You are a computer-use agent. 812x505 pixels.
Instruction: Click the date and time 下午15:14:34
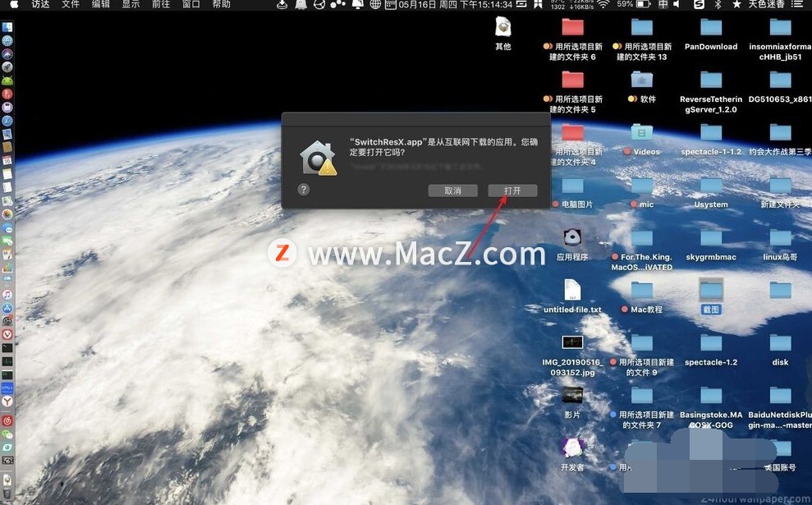486,4
